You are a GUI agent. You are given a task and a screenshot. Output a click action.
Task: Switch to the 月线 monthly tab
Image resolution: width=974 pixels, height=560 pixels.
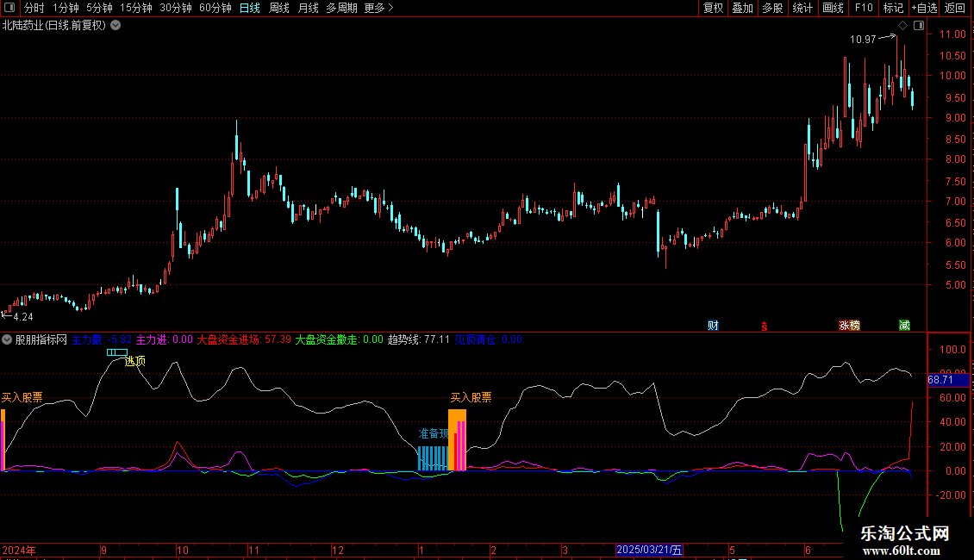[x=308, y=8]
